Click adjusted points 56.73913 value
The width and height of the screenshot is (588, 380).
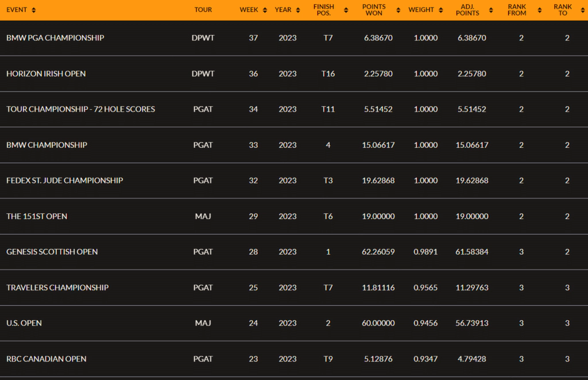pyautogui.click(x=472, y=323)
